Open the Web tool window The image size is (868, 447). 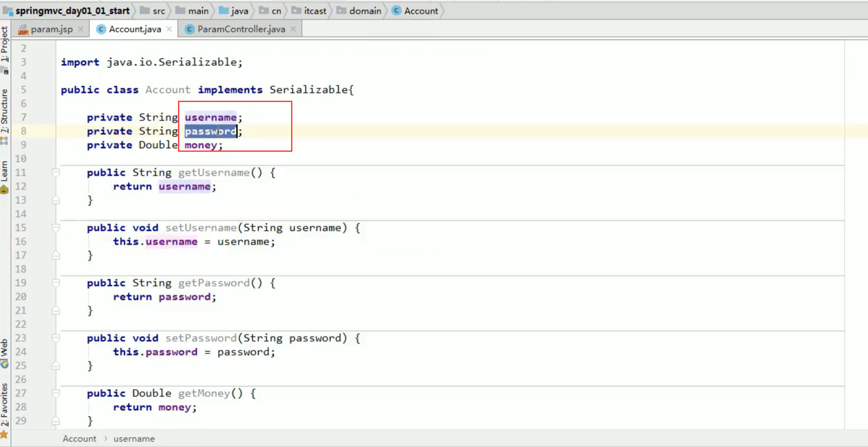[x=5, y=348]
